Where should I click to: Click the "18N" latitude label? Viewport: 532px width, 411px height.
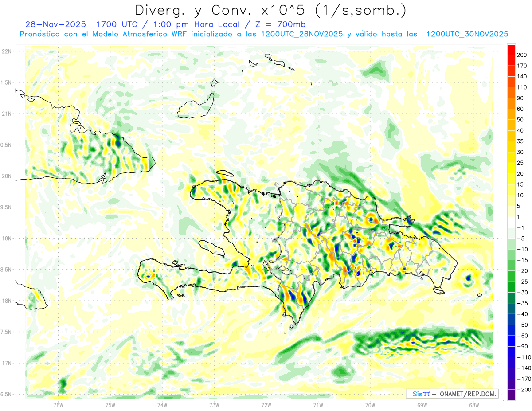pyautogui.click(x=6, y=301)
